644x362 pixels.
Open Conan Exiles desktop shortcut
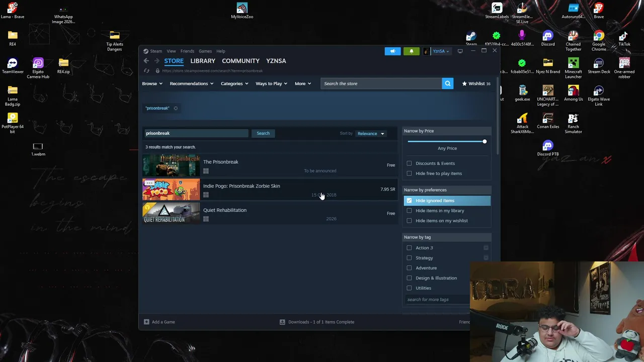(x=548, y=121)
